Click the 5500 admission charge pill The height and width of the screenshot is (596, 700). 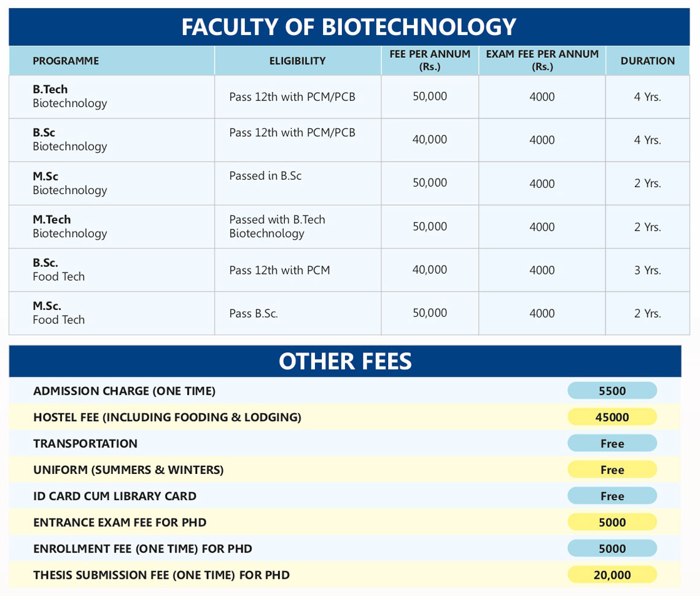[612, 391]
